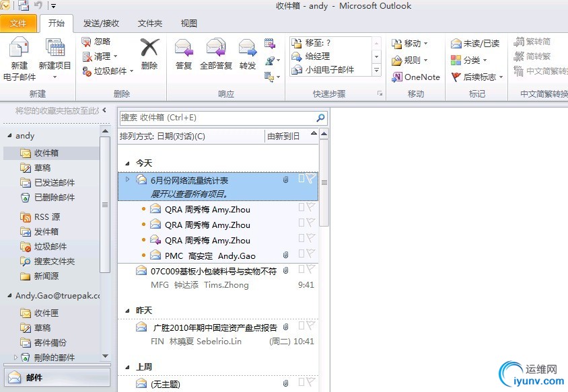Image resolution: width=568 pixels, height=392 pixels.
Task: Expand the '6月份网络流量统计表' conversation triangle
Action: pyautogui.click(x=127, y=179)
